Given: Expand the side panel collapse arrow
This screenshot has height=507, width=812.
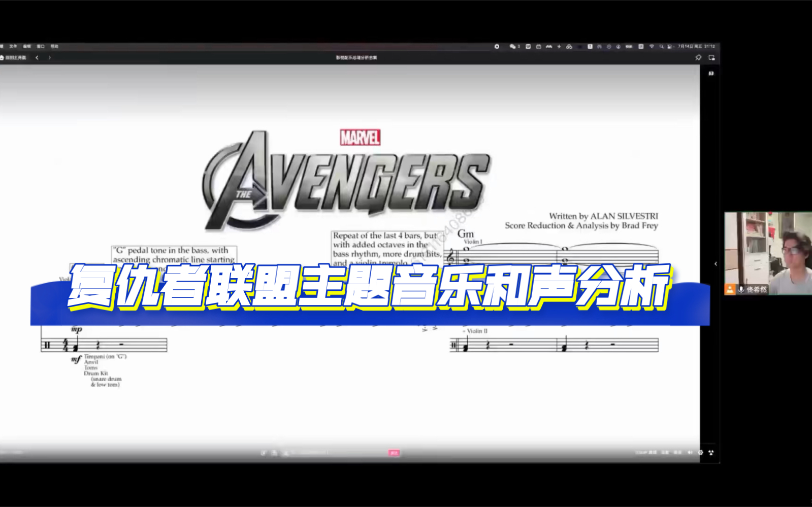Looking at the screenshot, I should coord(716,264).
